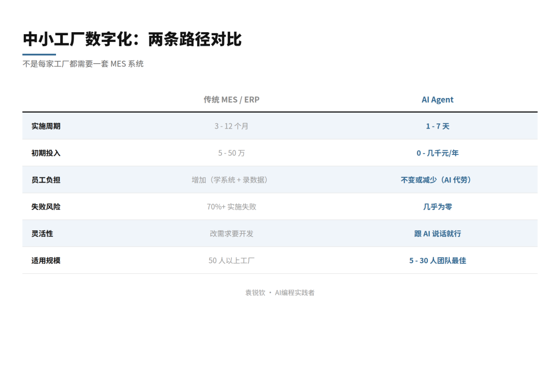560x392 pixels.
Task: Click cell 70%+ 实施失败
Action: pos(231,207)
